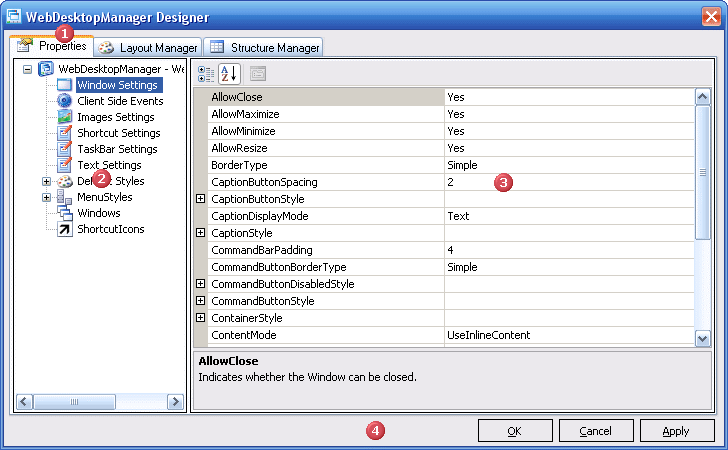Click the CaptionButtonSpacing value field
The height and width of the screenshot is (450, 728).
click(x=568, y=182)
